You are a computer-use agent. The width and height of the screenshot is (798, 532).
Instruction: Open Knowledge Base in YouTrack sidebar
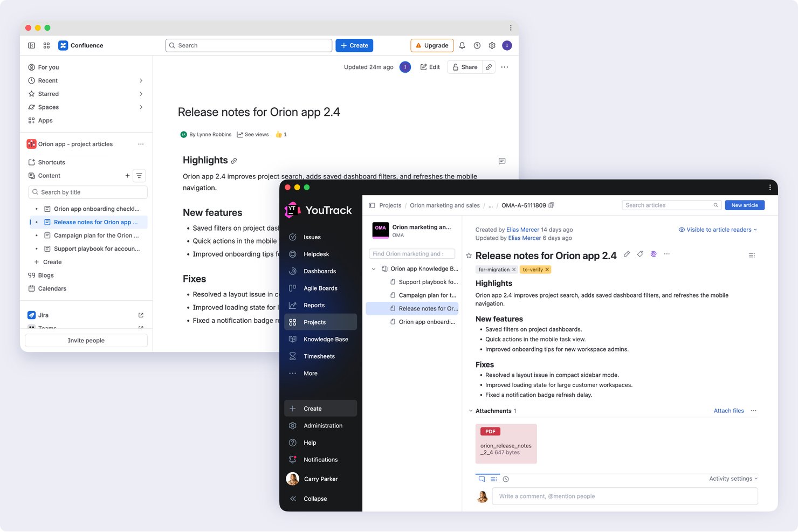320,340
